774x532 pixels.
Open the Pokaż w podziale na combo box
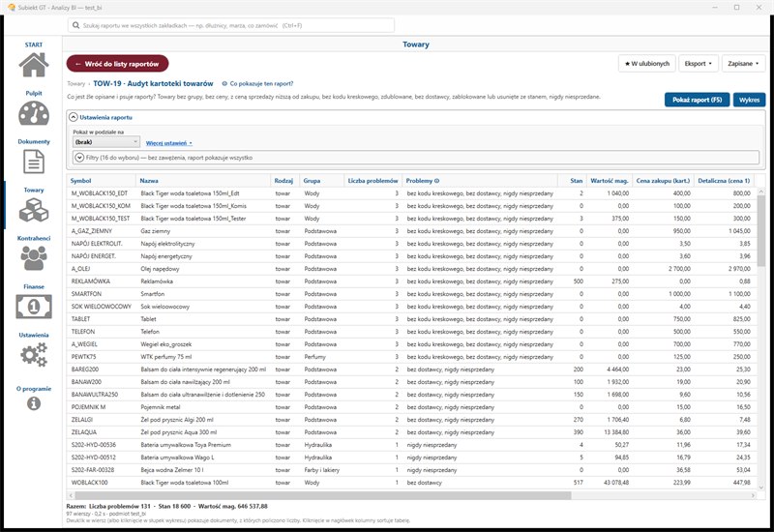(x=106, y=142)
